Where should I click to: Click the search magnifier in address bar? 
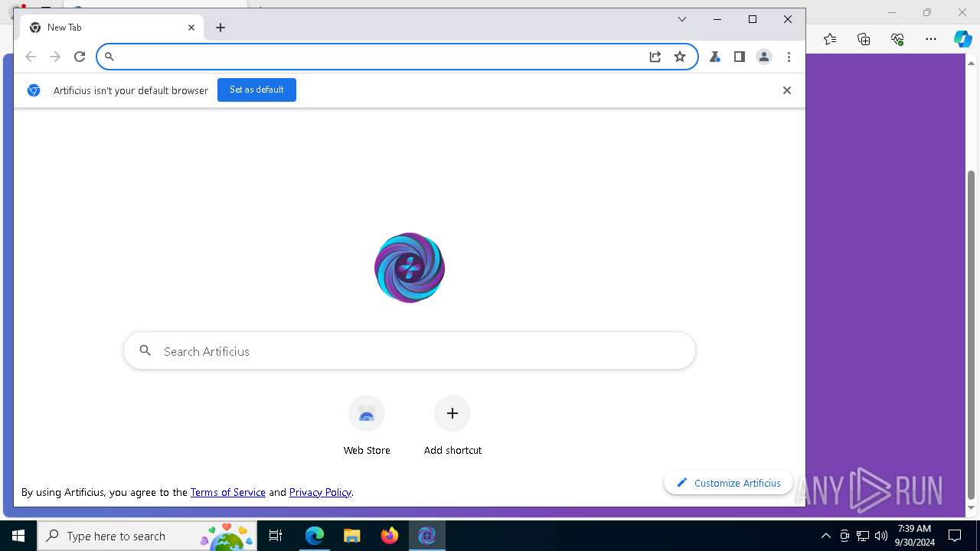point(109,57)
